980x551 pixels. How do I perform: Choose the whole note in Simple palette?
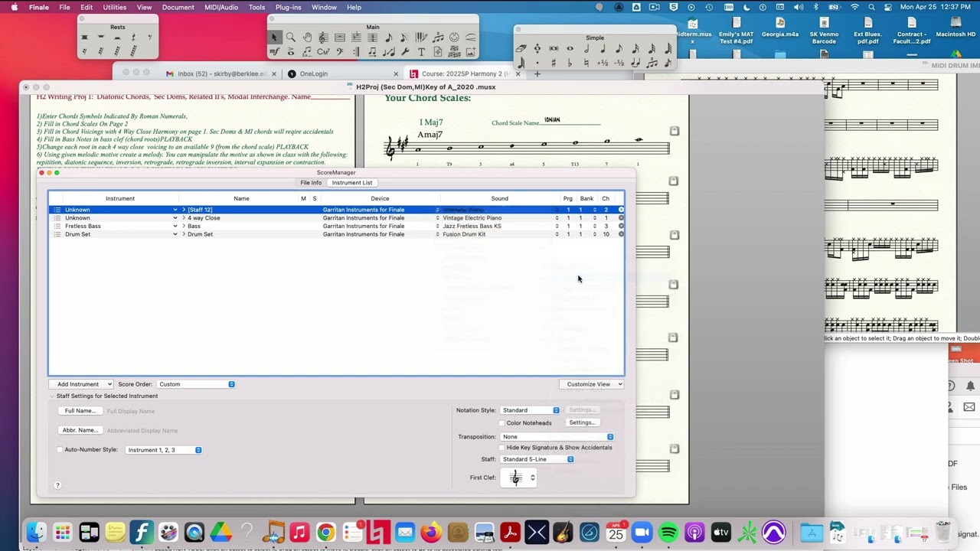point(570,49)
